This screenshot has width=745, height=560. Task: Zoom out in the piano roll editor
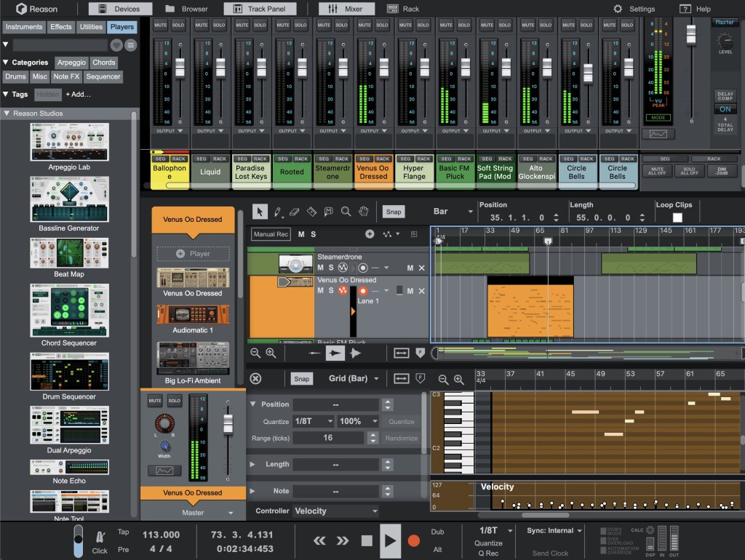(x=443, y=379)
